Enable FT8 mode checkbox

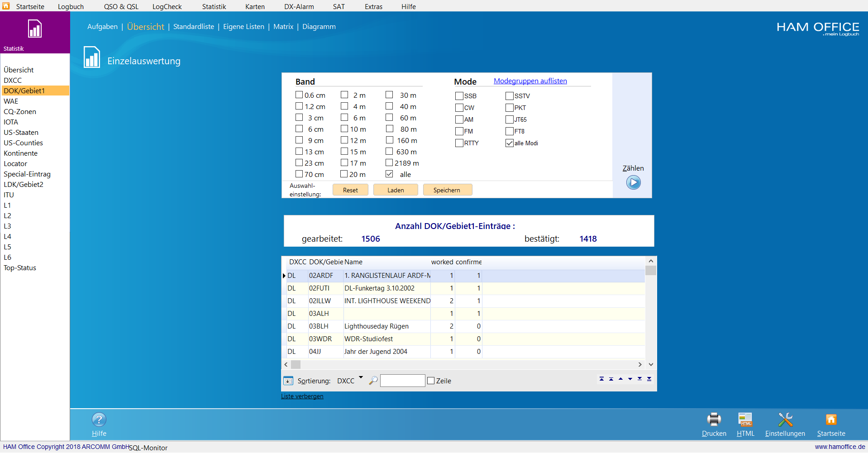[510, 131]
